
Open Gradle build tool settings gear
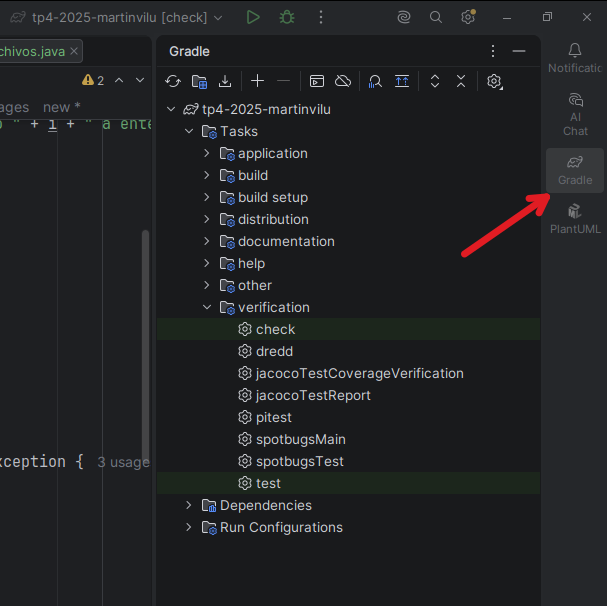494,81
